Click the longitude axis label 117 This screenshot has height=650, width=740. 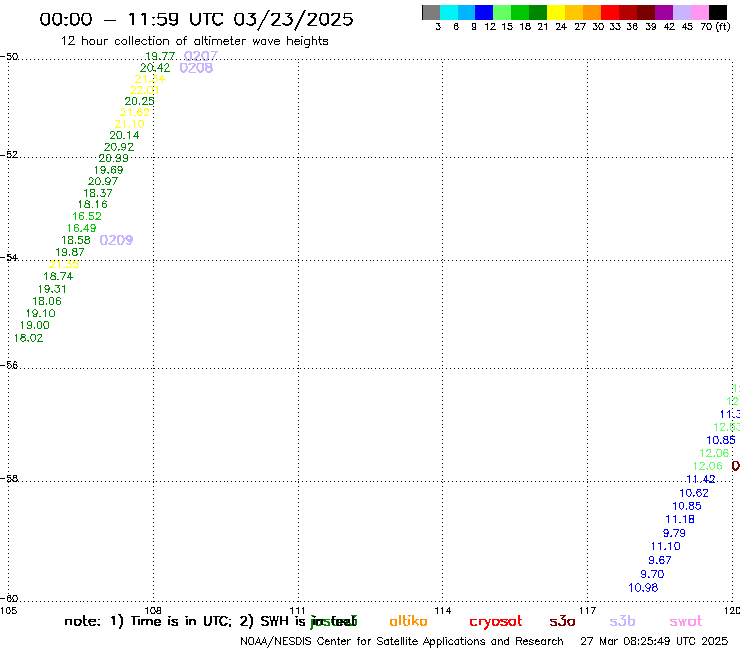pyautogui.click(x=587, y=610)
